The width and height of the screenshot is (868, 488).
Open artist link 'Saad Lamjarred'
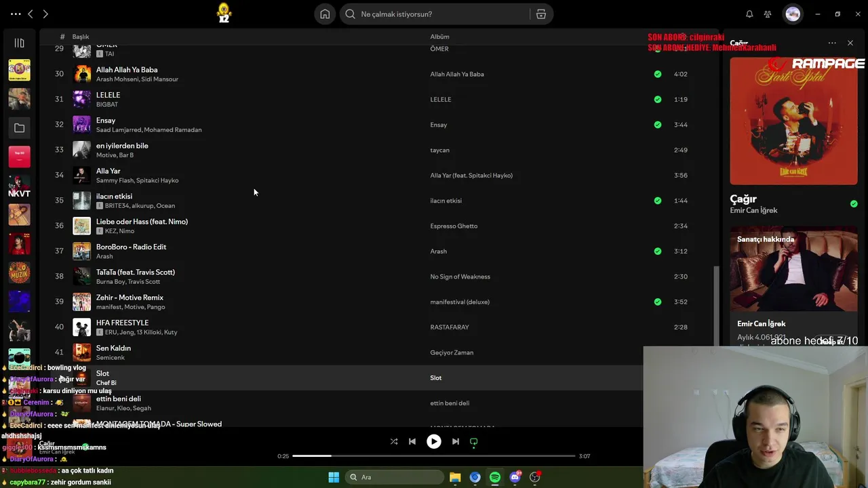tap(118, 130)
